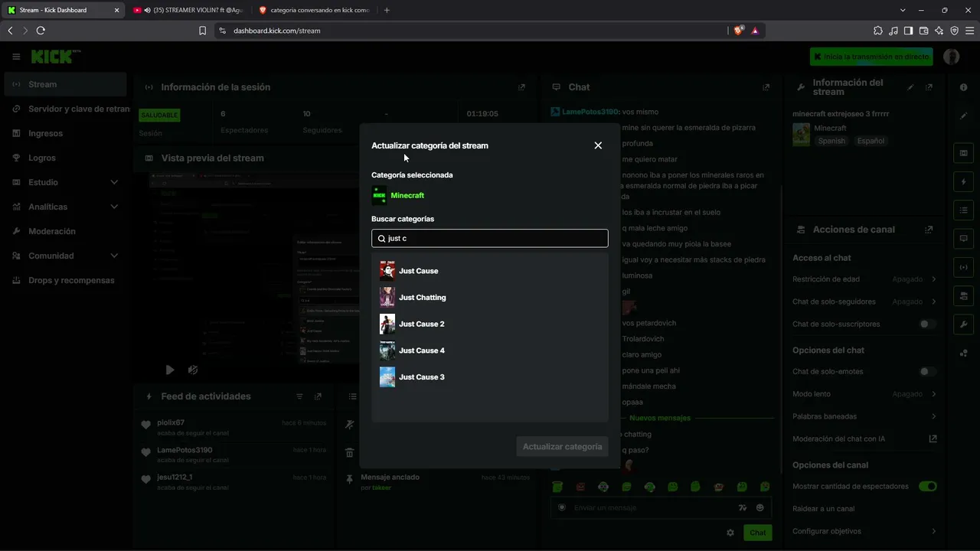Close the Actualizar categoría dialog
This screenshot has height=551, width=980.
tap(598, 145)
